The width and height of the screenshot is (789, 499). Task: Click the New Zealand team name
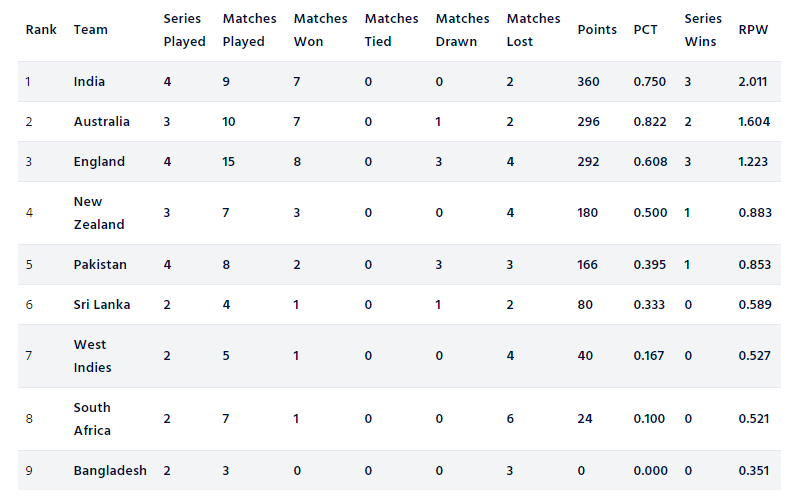pyautogui.click(x=99, y=213)
